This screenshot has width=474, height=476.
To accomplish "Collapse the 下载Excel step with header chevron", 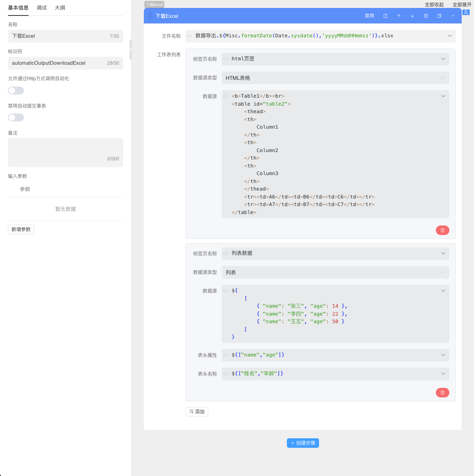I will 453,16.
